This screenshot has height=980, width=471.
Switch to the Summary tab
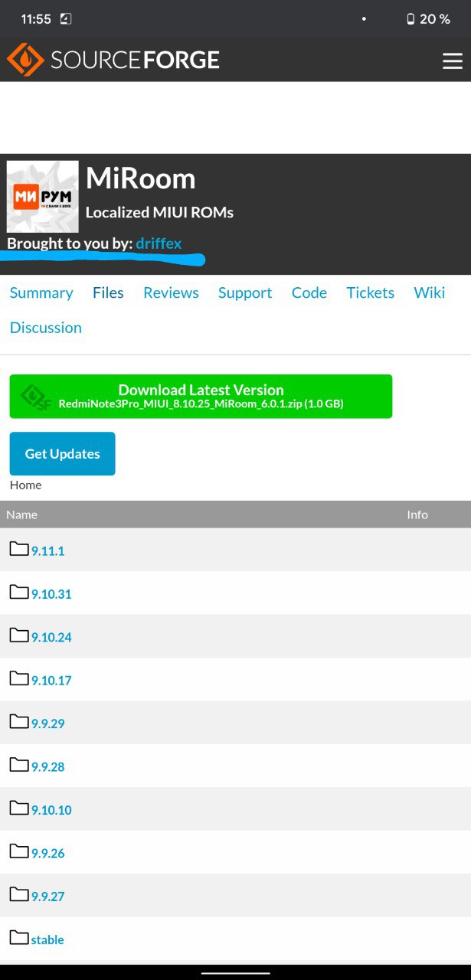[41, 292]
